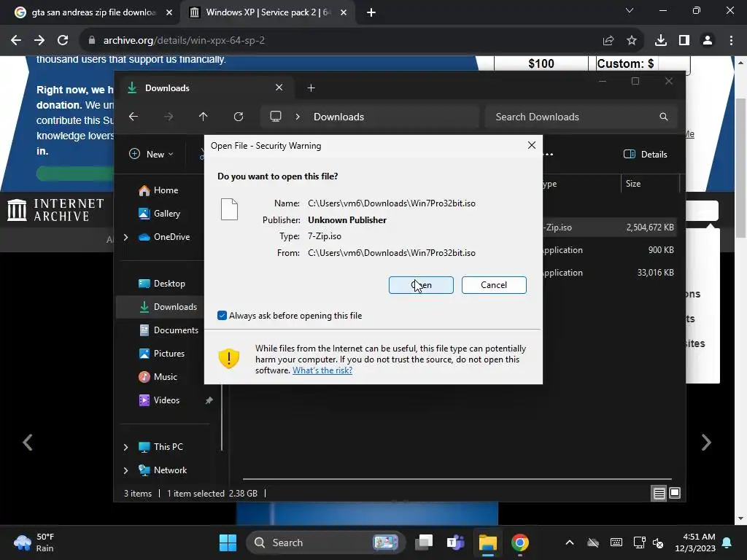Screen dimensions: 747x560
Task: Click the Open button in Security Warning
Action: pyautogui.click(x=421, y=285)
